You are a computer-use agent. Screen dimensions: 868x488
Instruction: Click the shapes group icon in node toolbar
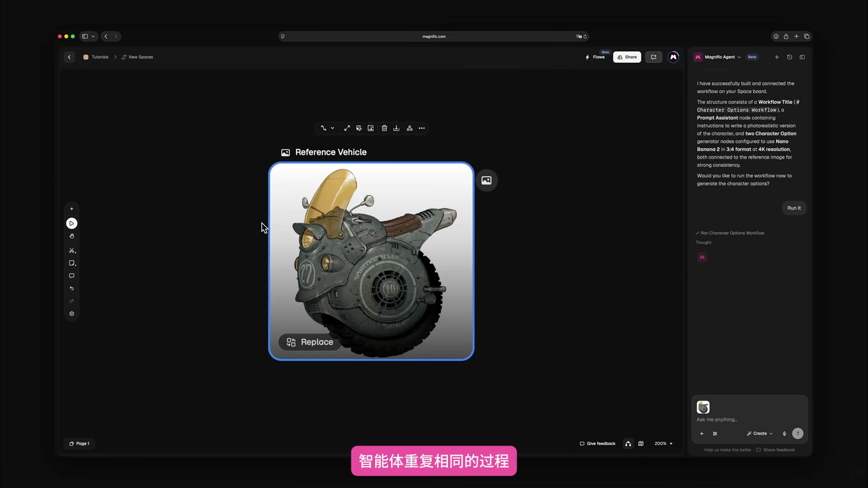pos(410,128)
